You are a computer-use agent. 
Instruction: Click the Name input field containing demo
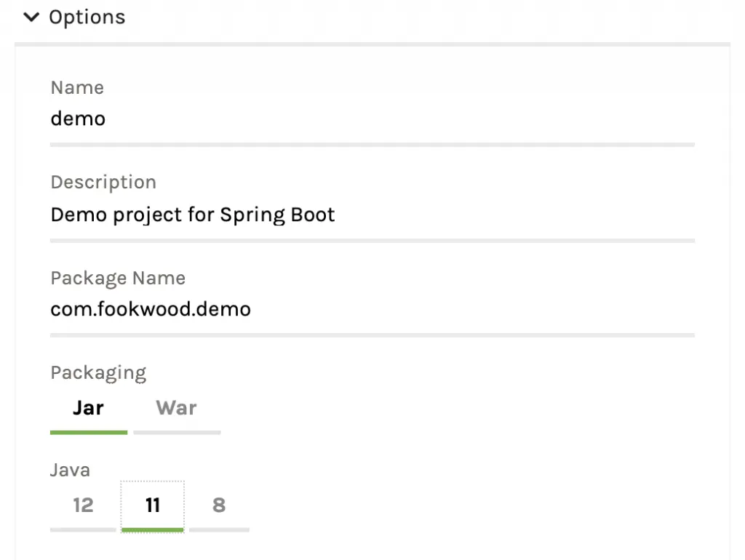[x=371, y=119]
